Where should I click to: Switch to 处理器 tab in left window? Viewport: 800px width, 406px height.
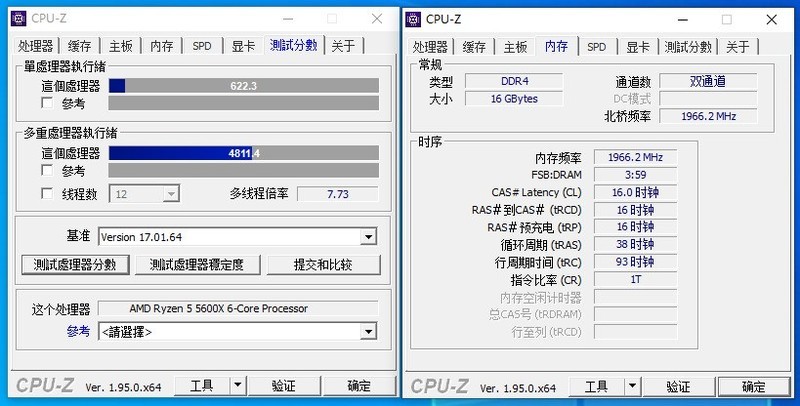pyautogui.click(x=35, y=46)
